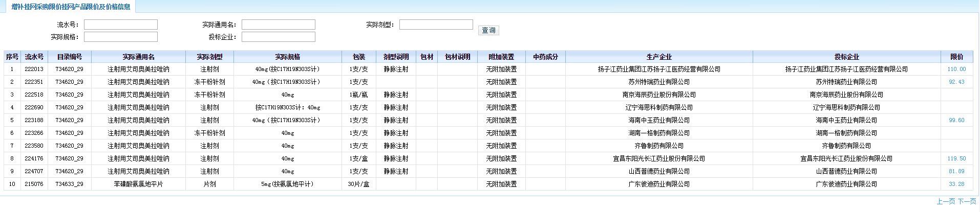Click the 生产企业 column header
The height and width of the screenshot is (212, 980).
point(659,57)
